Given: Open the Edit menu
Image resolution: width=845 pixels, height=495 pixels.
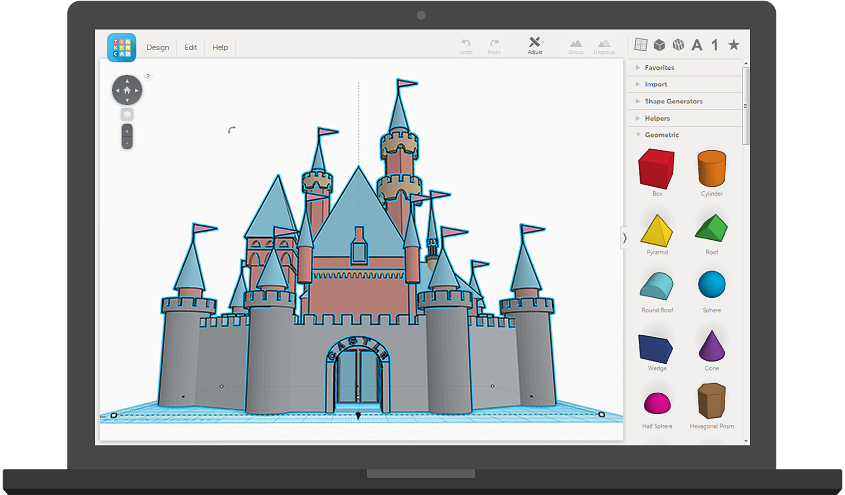Looking at the screenshot, I should (x=191, y=47).
